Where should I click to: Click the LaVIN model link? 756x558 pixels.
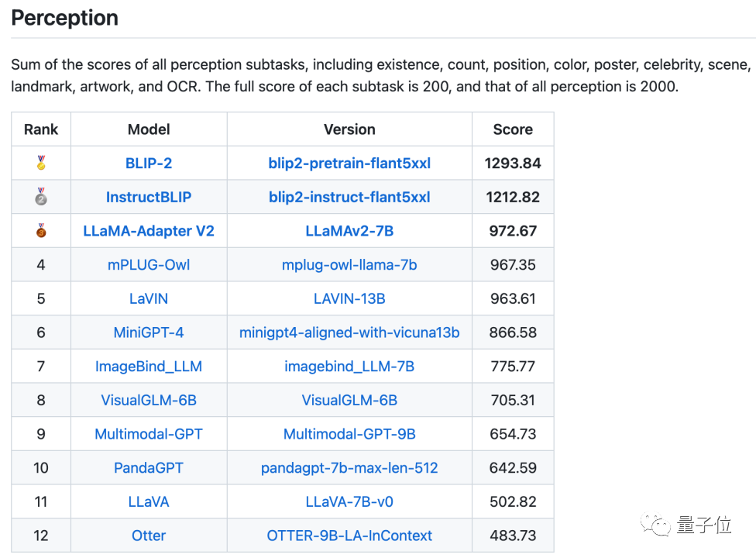pyautogui.click(x=149, y=298)
